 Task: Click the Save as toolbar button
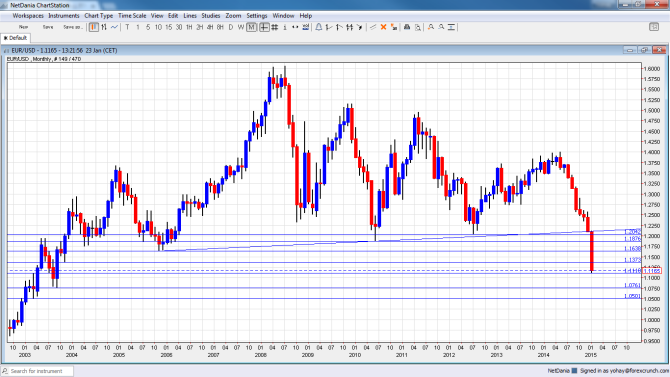tap(72, 27)
